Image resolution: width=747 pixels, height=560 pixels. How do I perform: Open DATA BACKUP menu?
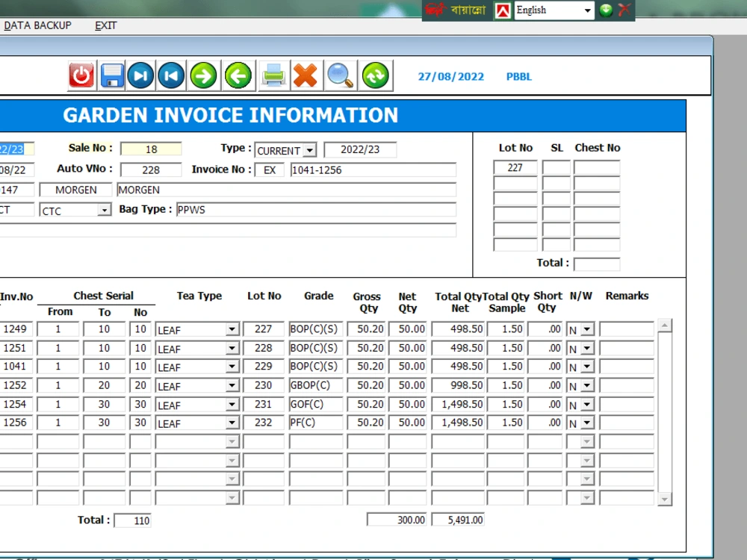tap(37, 25)
